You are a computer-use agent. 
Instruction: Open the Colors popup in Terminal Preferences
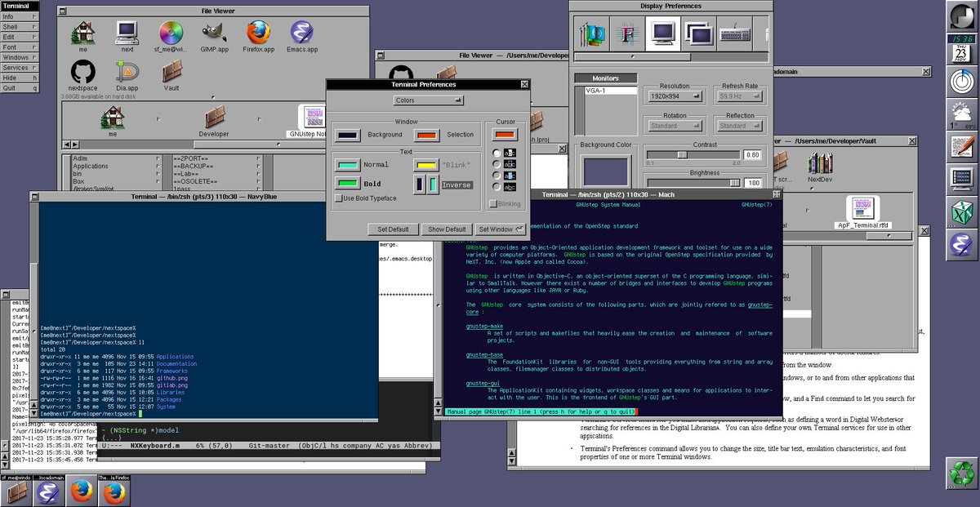pyautogui.click(x=428, y=100)
